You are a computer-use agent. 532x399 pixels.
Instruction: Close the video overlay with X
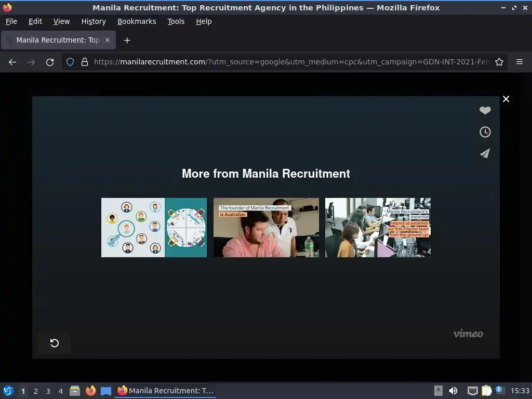coord(506,99)
